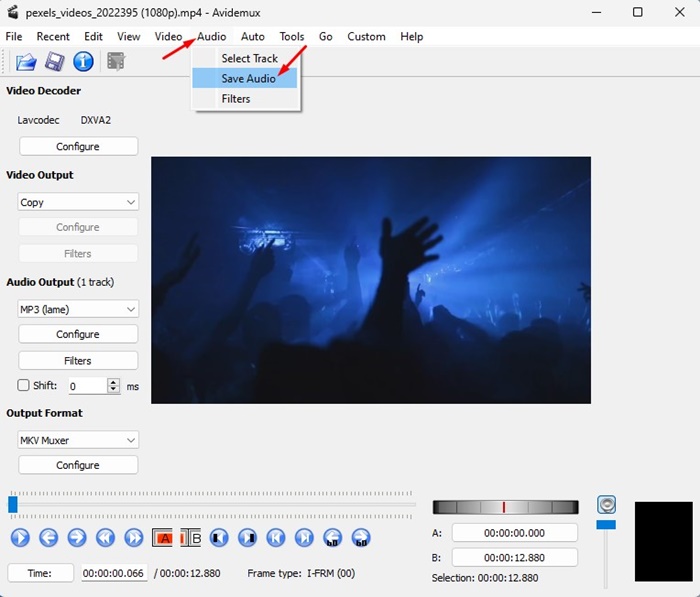
Task: Decrease the audio shift value
Action: point(114,389)
